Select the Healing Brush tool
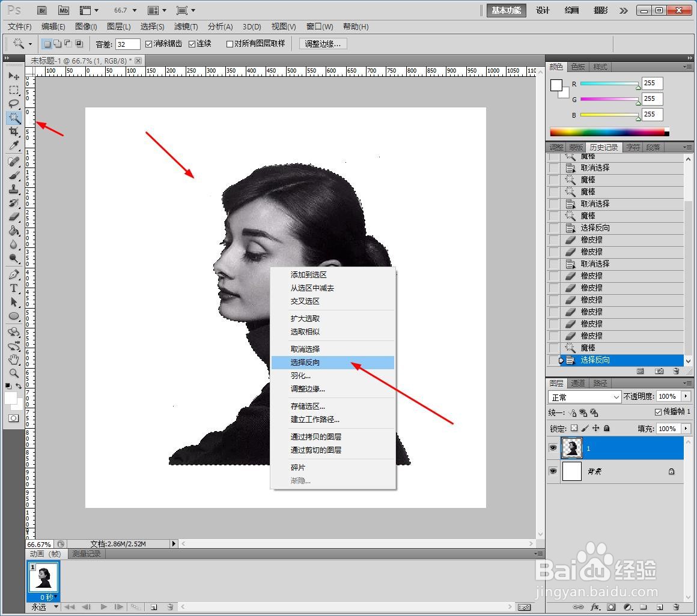Image resolution: width=697 pixels, height=616 pixels. point(14,162)
